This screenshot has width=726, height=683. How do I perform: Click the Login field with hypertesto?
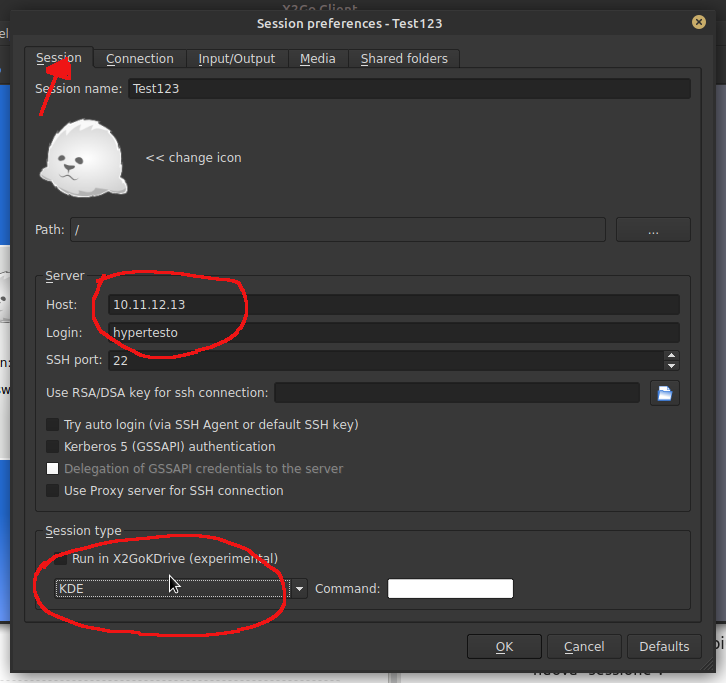click(x=394, y=332)
